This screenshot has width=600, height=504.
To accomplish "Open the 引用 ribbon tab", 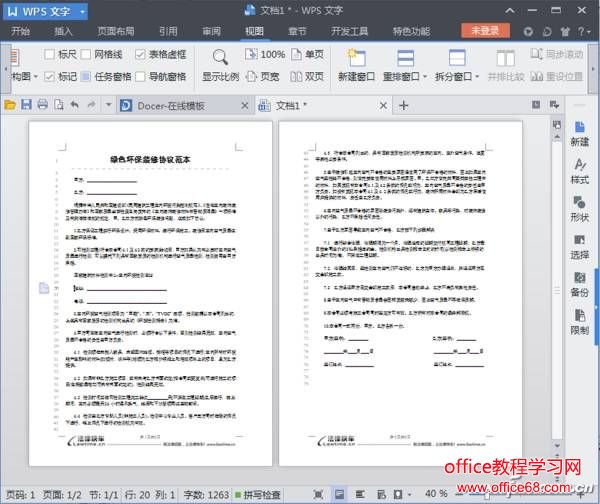I will click(168, 31).
